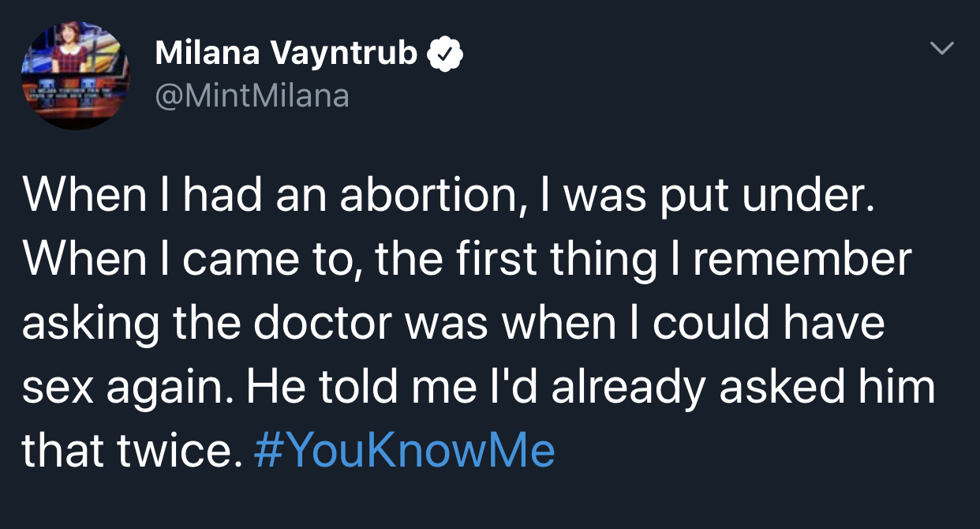The width and height of the screenshot is (980, 529).
Task: Click the tweet line starting "asking the doctor"
Action: [453, 325]
